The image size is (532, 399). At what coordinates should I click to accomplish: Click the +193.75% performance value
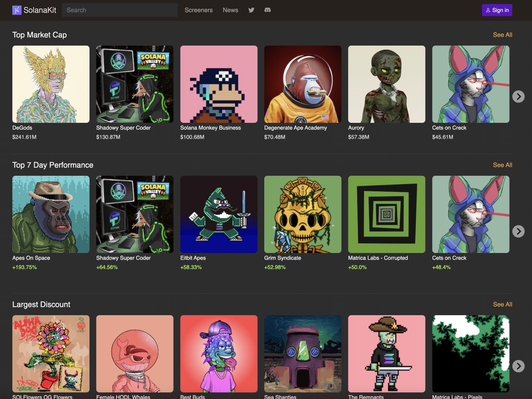25,267
